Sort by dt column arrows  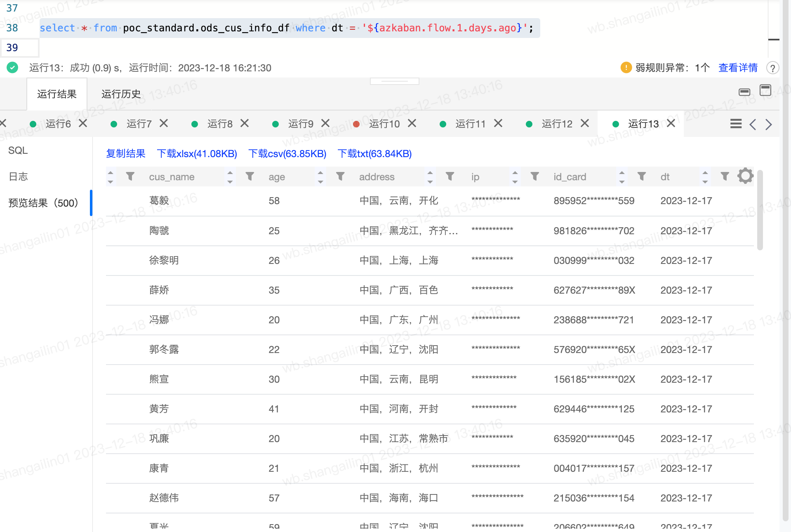click(705, 177)
